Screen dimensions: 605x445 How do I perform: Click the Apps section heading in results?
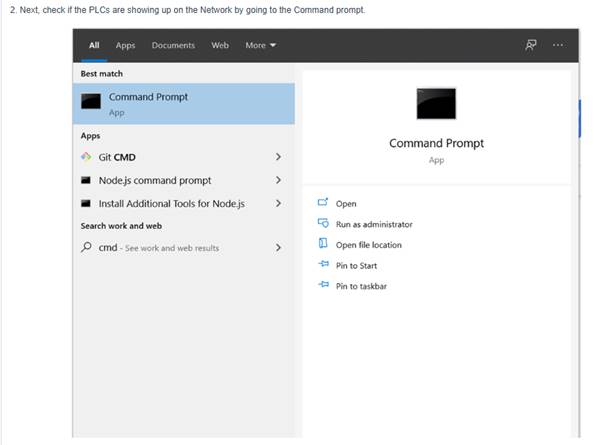pos(90,136)
